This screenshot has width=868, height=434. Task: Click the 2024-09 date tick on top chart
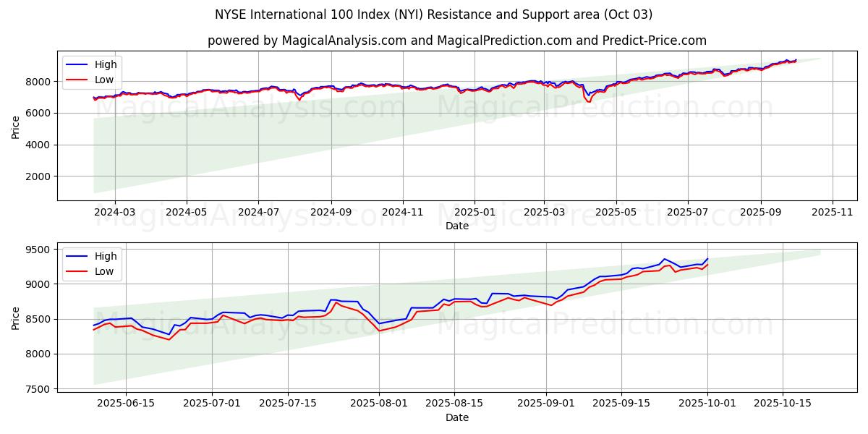[331, 212]
